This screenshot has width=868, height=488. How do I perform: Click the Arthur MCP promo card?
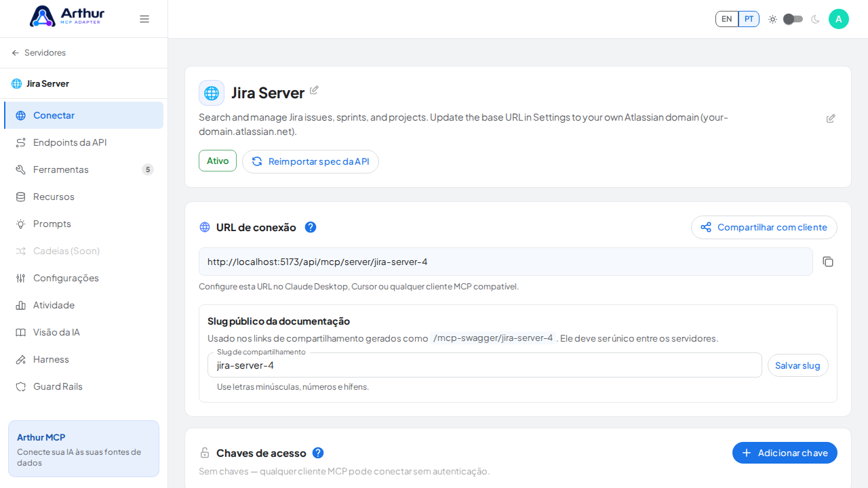point(83,449)
